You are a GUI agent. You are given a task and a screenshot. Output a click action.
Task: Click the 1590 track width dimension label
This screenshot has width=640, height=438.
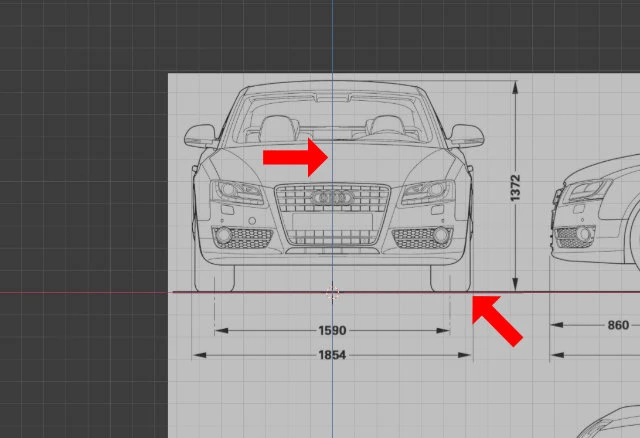332,330
